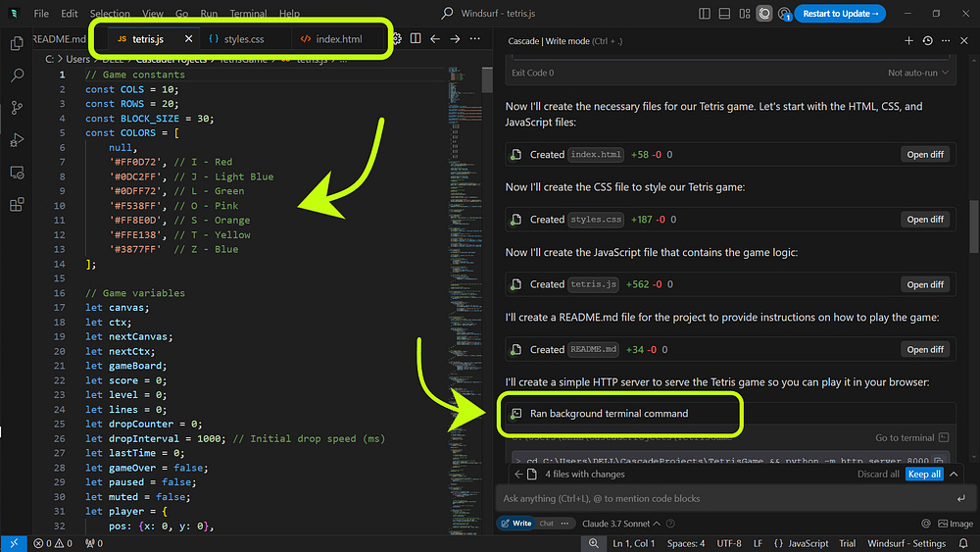Split the editor right
This screenshot has width=980, height=552.
coord(415,39)
